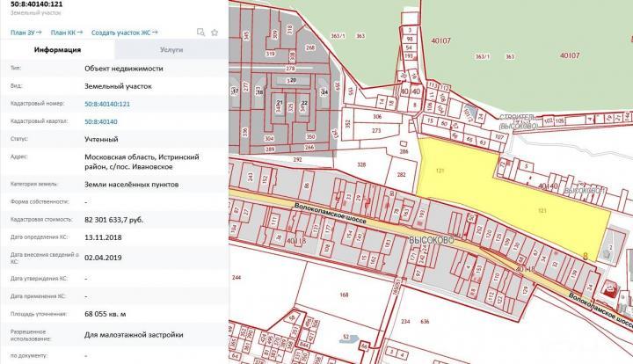Click the find-object-on-map icon
Screen dimensions: 633x364
pos(201,32)
